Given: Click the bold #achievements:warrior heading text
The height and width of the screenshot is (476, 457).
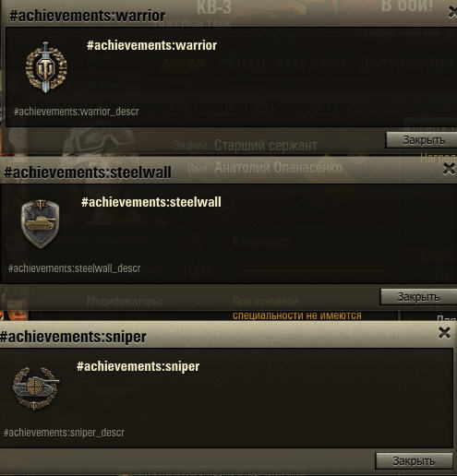Looking at the screenshot, I should click(x=151, y=45).
